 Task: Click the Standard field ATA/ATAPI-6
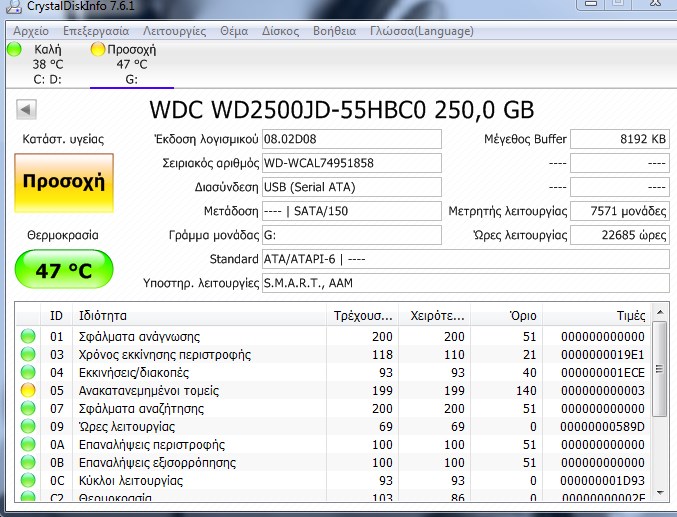465,259
